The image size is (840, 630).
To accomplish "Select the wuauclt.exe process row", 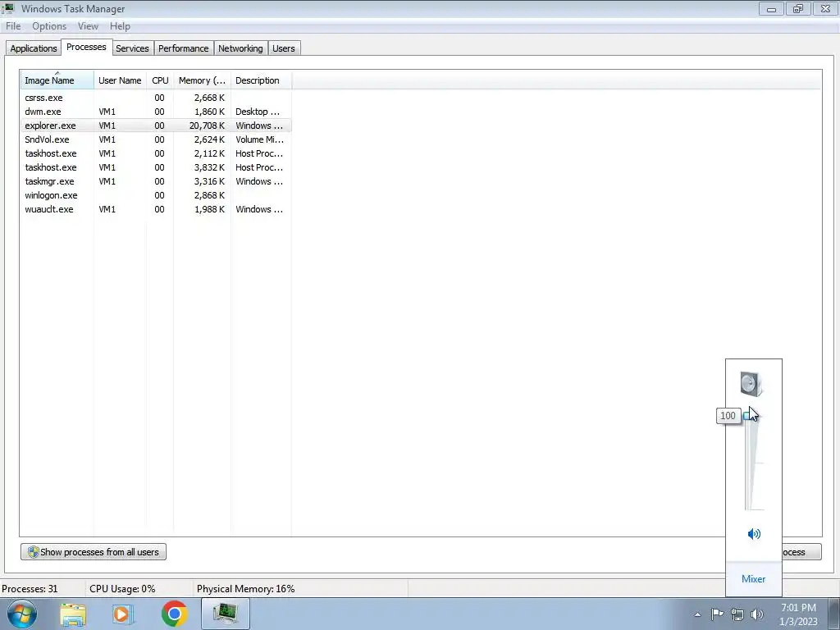I will 156,209.
